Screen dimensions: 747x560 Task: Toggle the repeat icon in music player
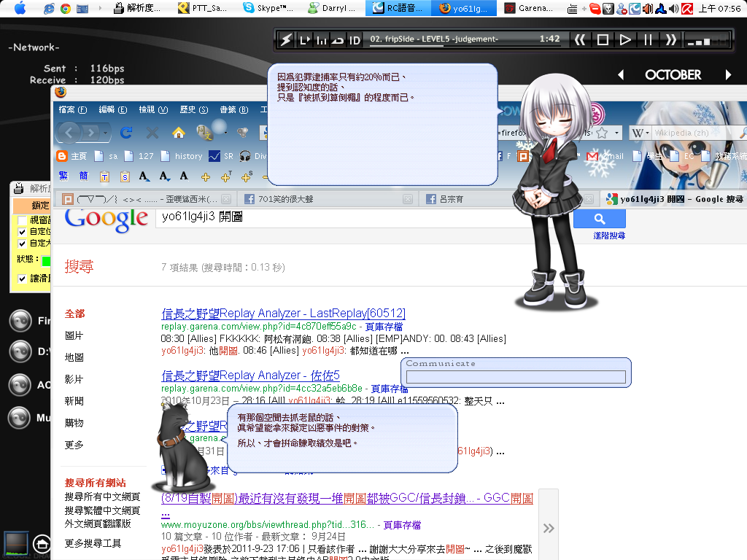[338, 40]
